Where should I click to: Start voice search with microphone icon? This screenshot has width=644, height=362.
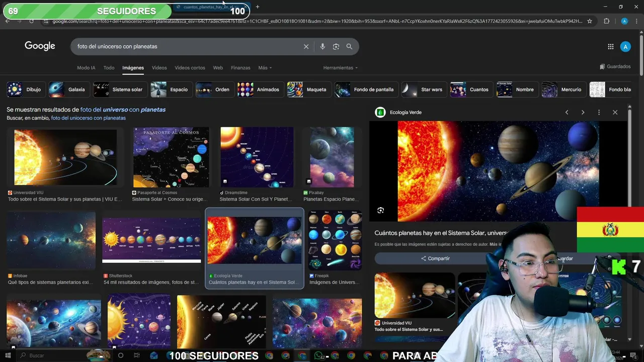[323, 46]
